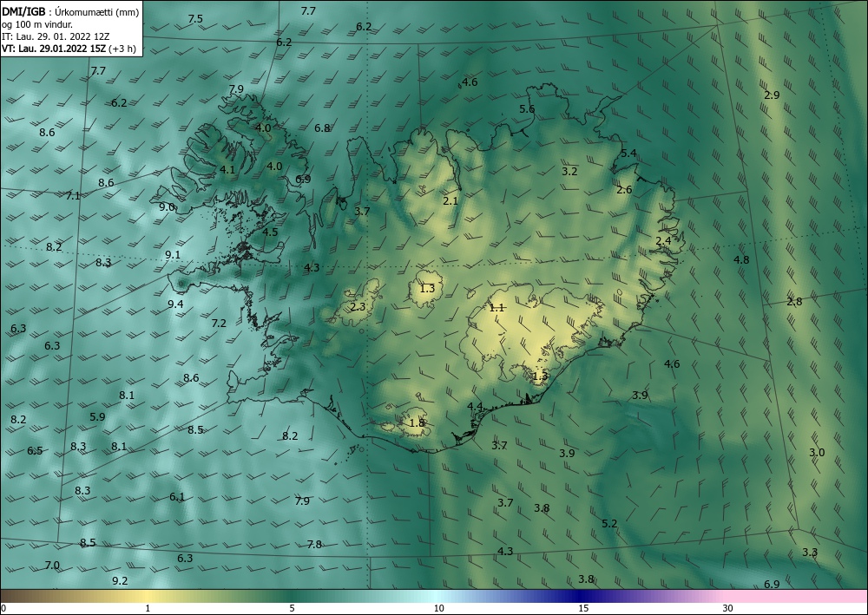This screenshot has height=615, width=868.
Task: Click the 2.8 value on the map
Action: click(x=794, y=302)
